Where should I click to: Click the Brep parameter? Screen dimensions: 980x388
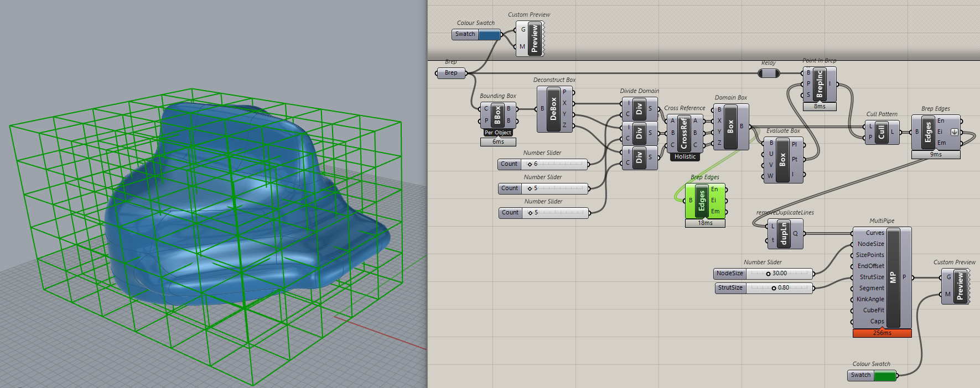click(x=452, y=73)
